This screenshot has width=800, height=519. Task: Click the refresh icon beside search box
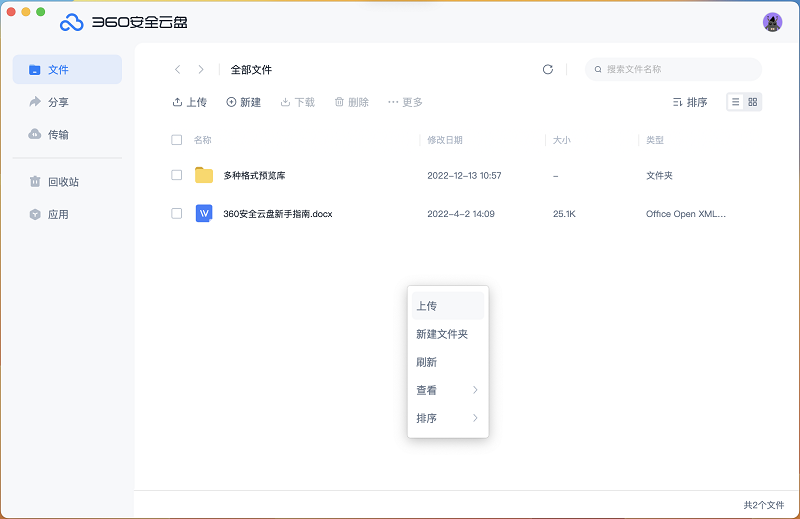click(547, 70)
